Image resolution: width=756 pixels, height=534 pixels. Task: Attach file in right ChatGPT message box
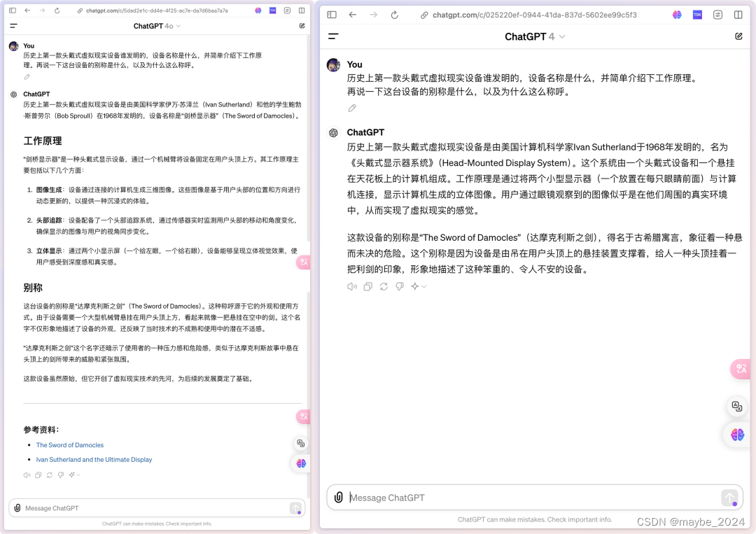[339, 498]
